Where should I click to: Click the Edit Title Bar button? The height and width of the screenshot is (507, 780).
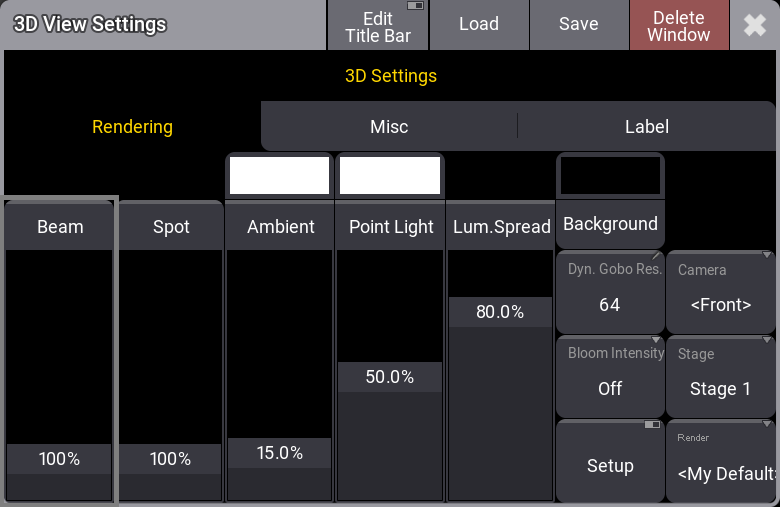click(378, 25)
